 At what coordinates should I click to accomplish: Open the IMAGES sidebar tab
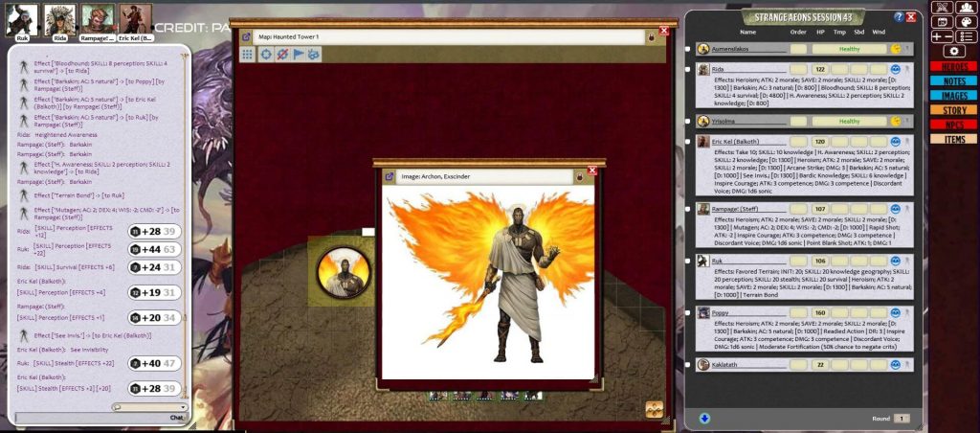pyautogui.click(x=954, y=96)
